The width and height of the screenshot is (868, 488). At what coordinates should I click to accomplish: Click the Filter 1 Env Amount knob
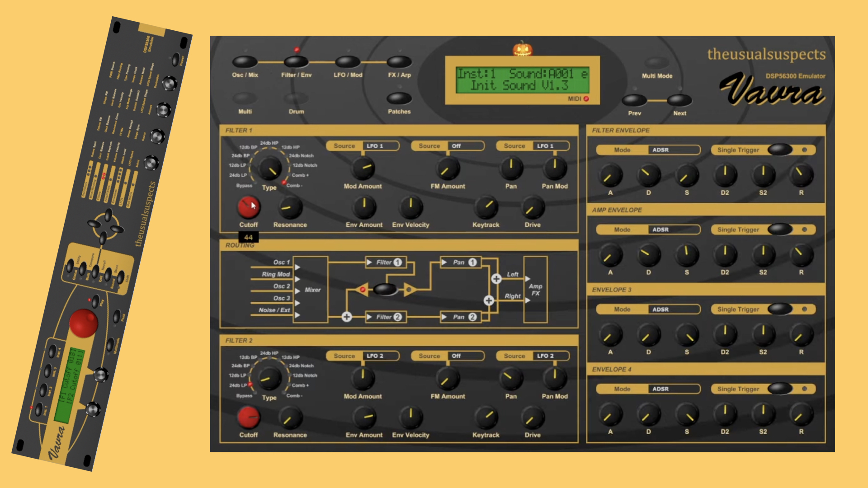(364, 207)
